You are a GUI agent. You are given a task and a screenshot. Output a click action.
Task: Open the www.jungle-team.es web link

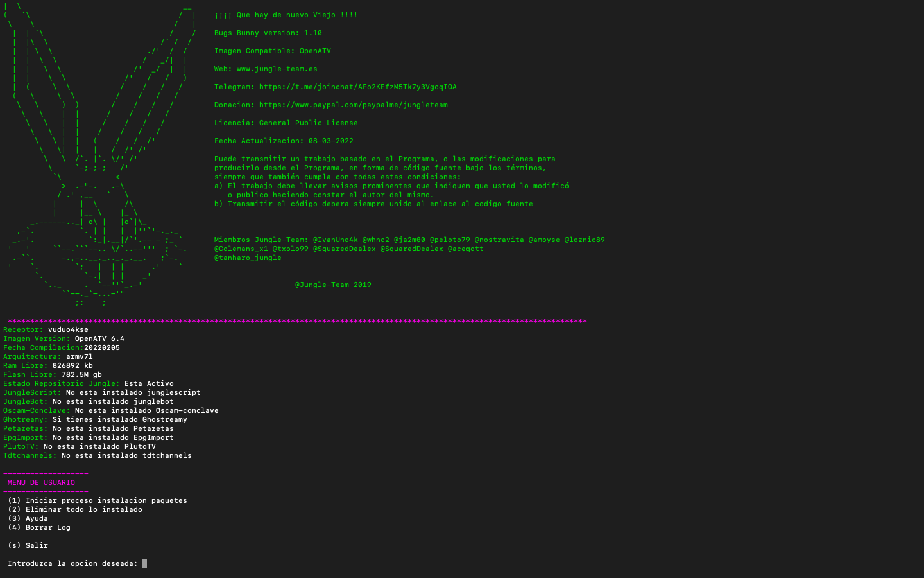click(x=277, y=69)
